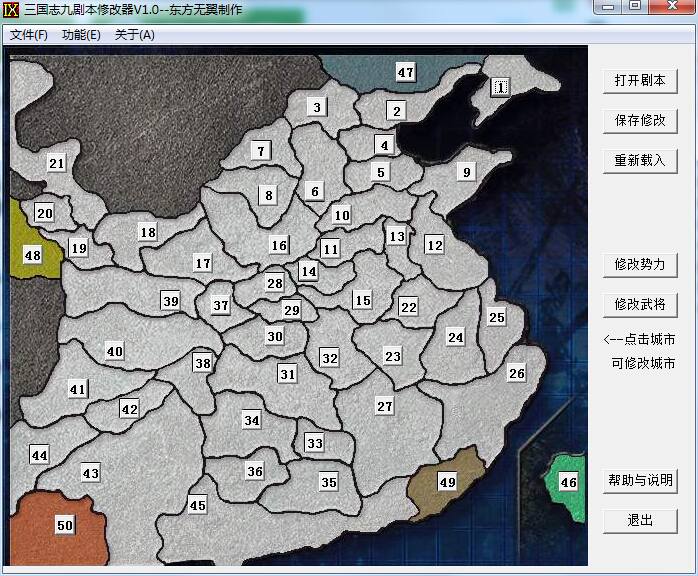This screenshot has height=576, width=698.
Task: Select city 7 on the map
Action: pos(261,151)
